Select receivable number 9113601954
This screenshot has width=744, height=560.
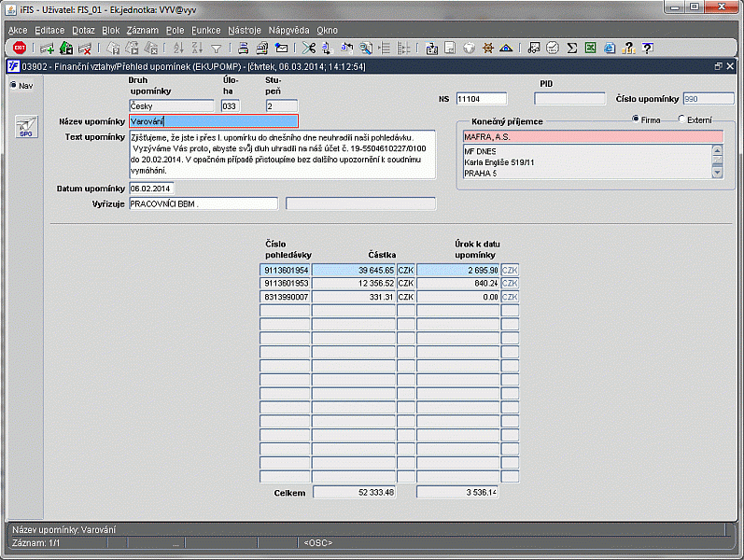pyautogui.click(x=285, y=270)
